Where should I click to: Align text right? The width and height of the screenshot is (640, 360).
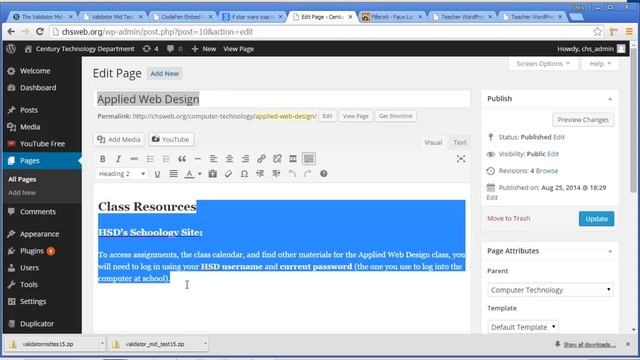[245, 159]
